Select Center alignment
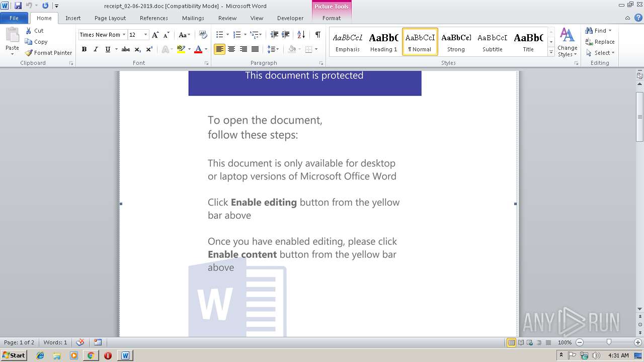The image size is (644, 362). click(231, 49)
